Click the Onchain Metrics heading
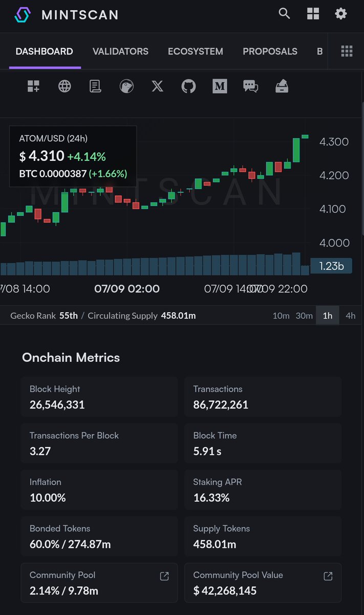 tap(71, 358)
